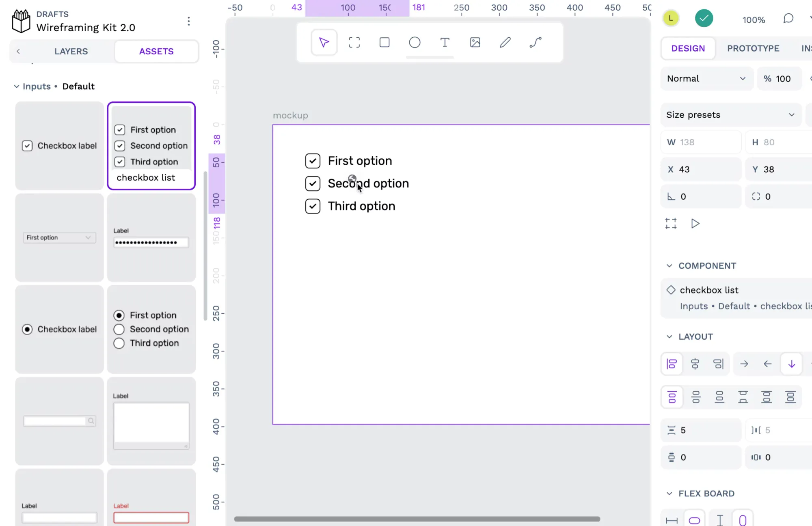Select the Image placeholder tool

pos(475,43)
